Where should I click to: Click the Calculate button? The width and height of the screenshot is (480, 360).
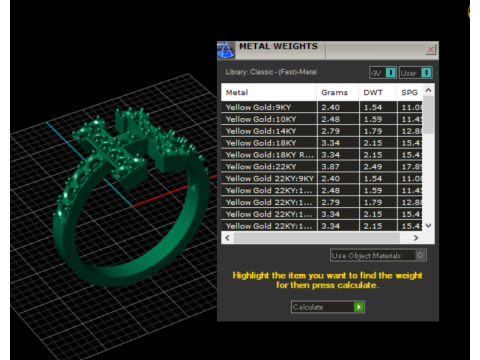click(328, 307)
